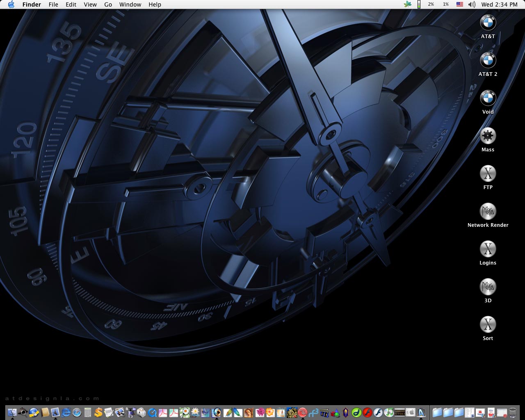Open the File menu
The width and height of the screenshot is (525, 420).
click(x=53, y=5)
